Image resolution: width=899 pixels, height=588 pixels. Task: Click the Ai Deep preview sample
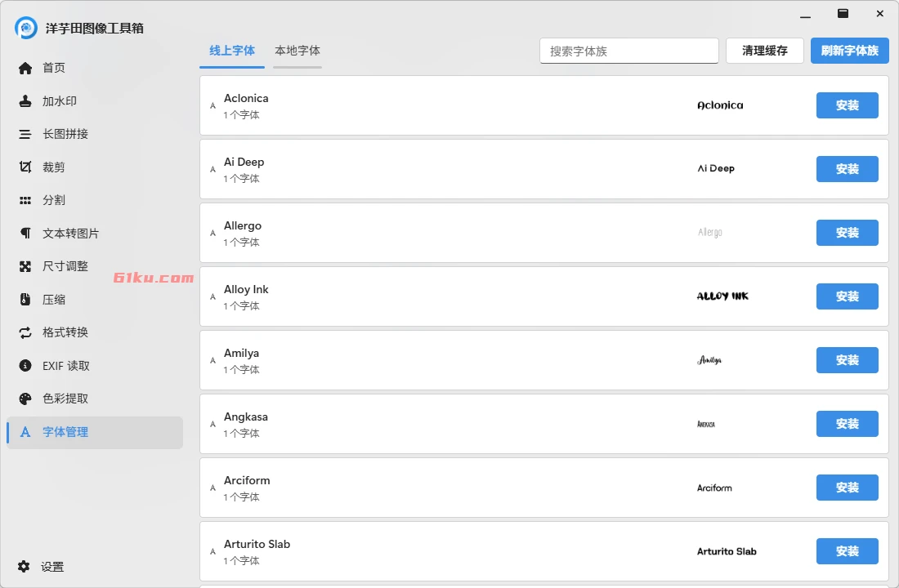[716, 168]
